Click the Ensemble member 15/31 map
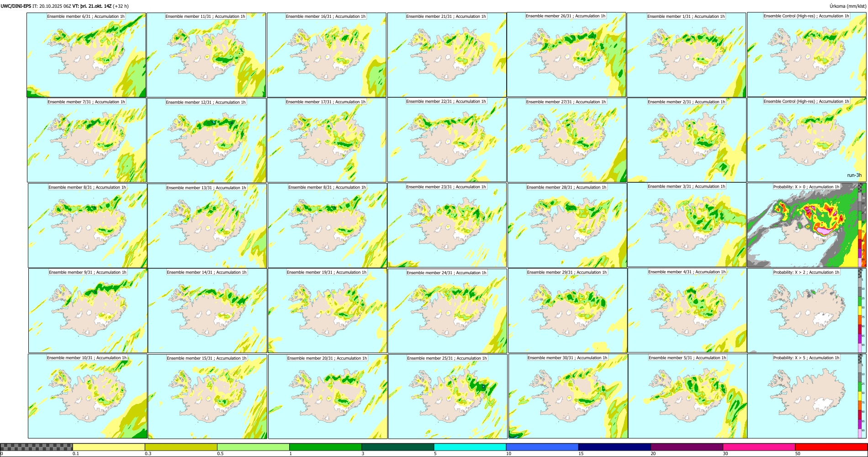The image size is (868, 457). click(x=207, y=397)
